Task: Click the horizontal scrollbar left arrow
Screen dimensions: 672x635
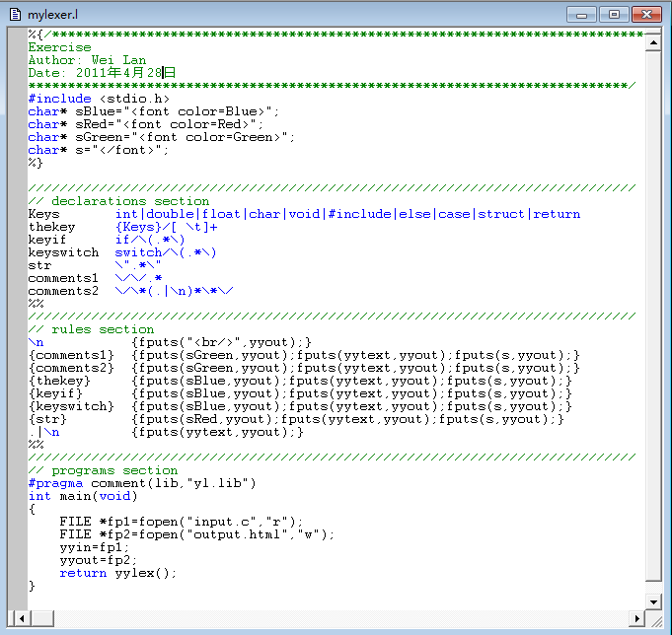Action: 22,618
